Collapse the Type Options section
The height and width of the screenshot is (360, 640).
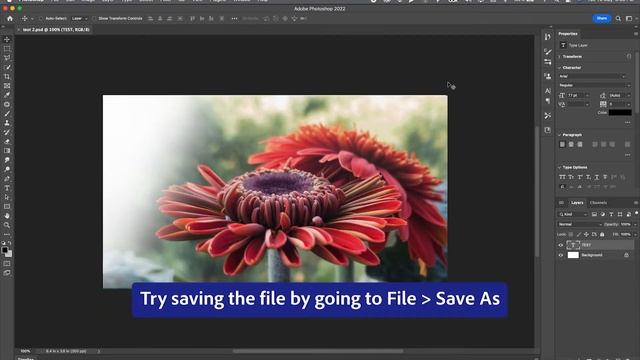pyautogui.click(x=560, y=167)
